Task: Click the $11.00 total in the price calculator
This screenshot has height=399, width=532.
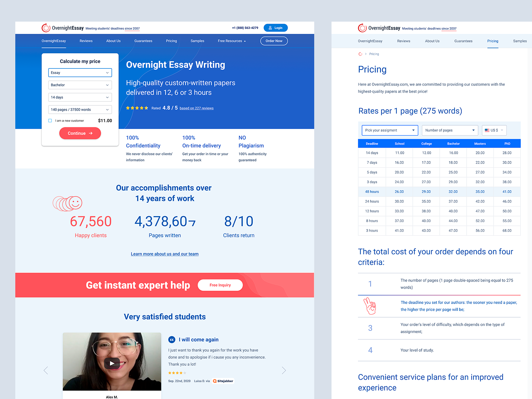Action: (105, 121)
